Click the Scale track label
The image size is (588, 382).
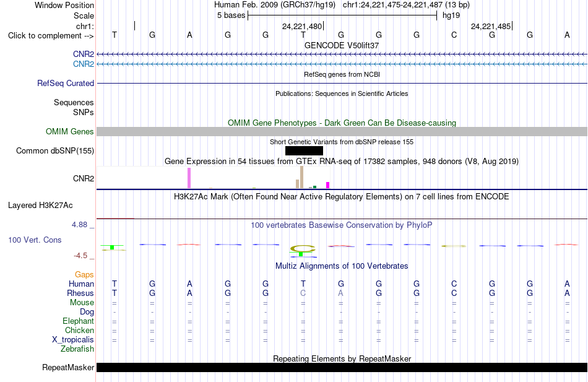[84, 15]
